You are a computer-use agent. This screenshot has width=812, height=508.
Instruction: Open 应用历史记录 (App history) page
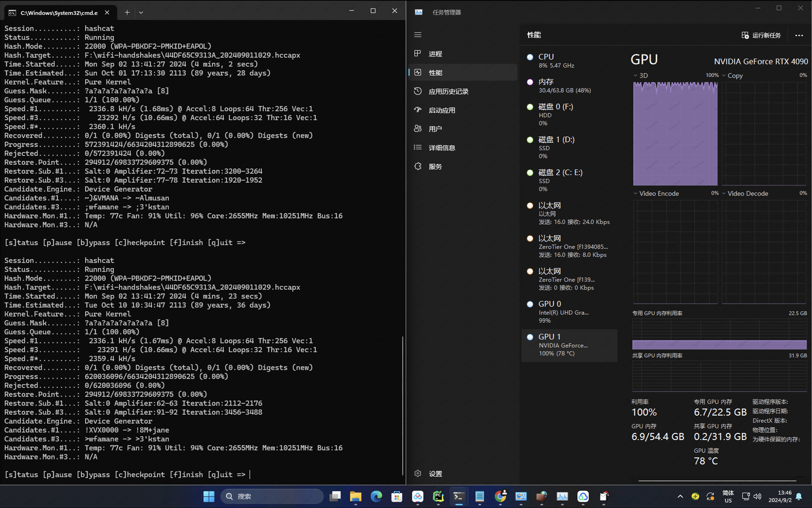pos(463,91)
